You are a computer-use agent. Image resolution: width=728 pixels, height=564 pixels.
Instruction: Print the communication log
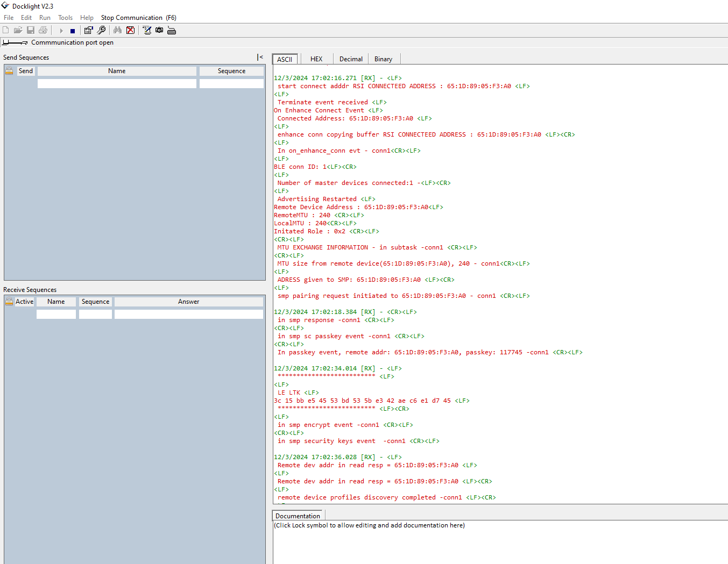pyautogui.click(x=43, y=30)
